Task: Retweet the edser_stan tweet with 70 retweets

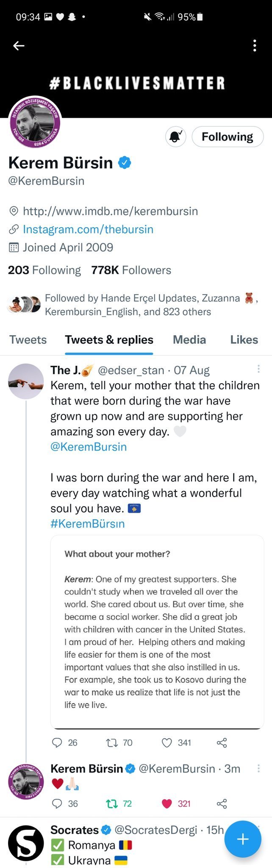Action: [112, 743]
